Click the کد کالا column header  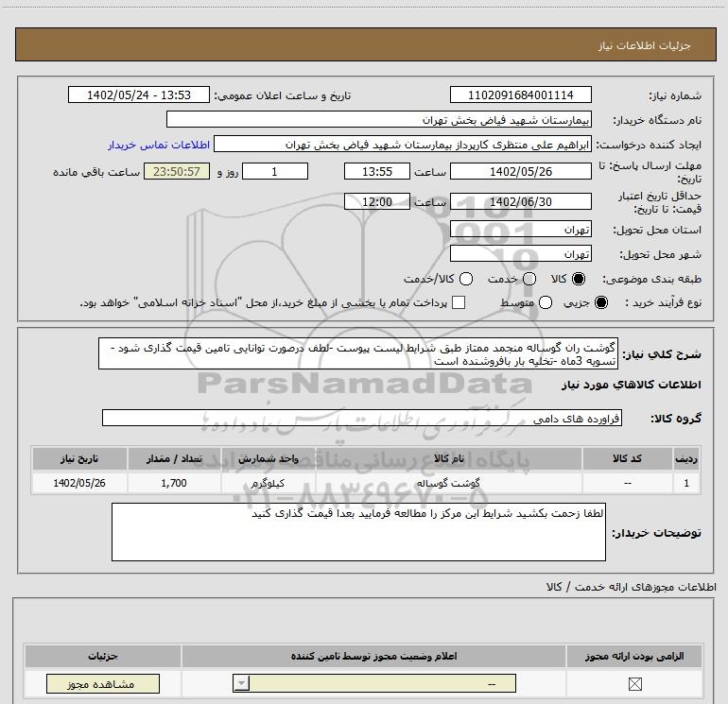point(627,458)
